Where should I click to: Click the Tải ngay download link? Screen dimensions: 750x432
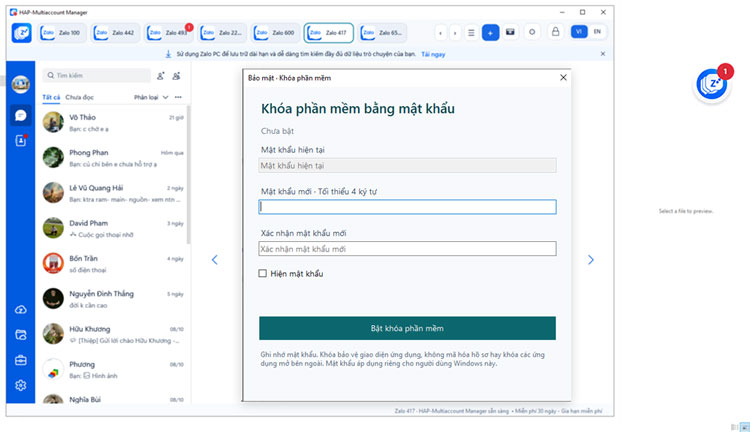433,54
